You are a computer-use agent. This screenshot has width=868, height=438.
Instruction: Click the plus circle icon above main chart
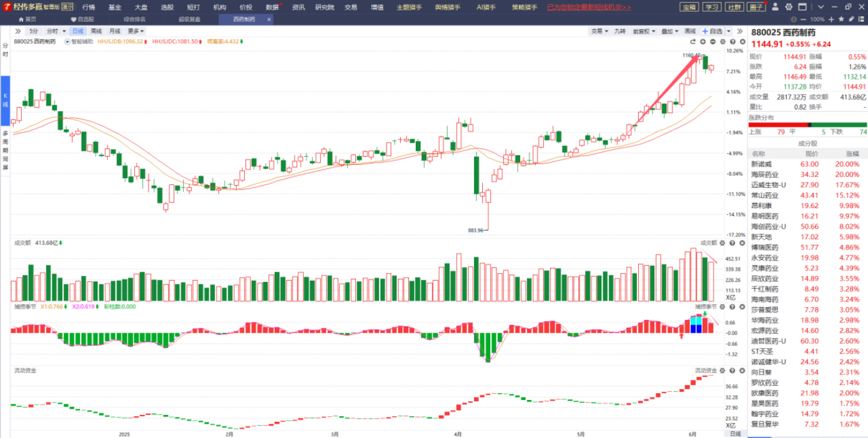coord(703,42)
